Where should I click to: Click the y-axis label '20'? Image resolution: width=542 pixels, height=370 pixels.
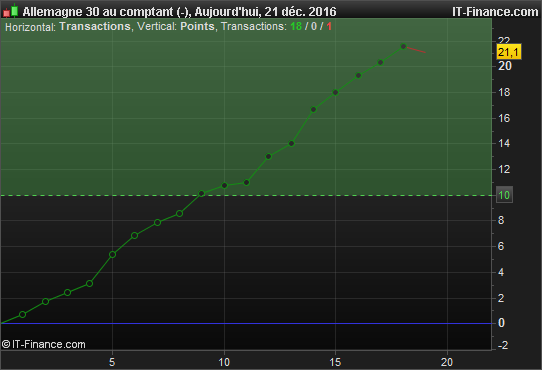tap(505, 66)
